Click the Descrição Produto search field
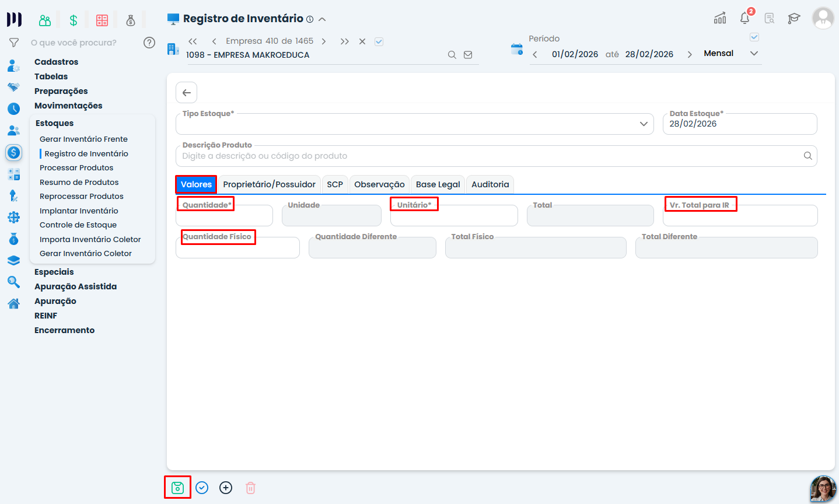Viewport: 839px width, 504px height. (496, 156)
